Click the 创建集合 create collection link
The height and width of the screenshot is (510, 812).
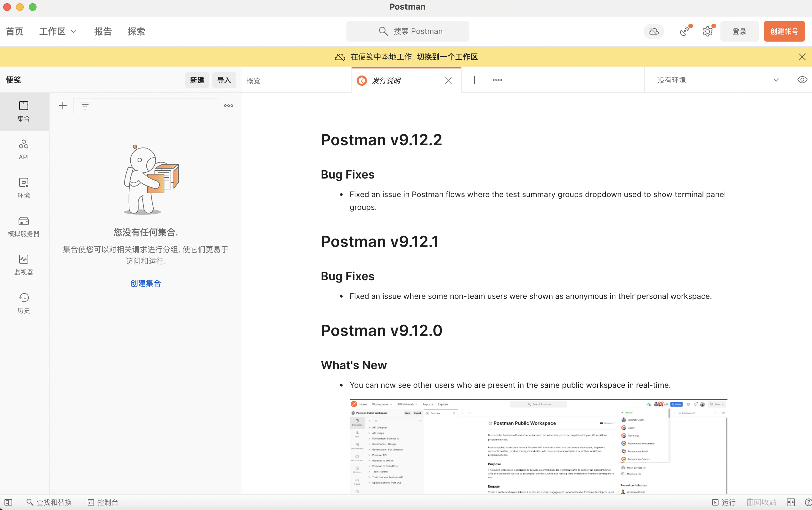pos(146,283)
